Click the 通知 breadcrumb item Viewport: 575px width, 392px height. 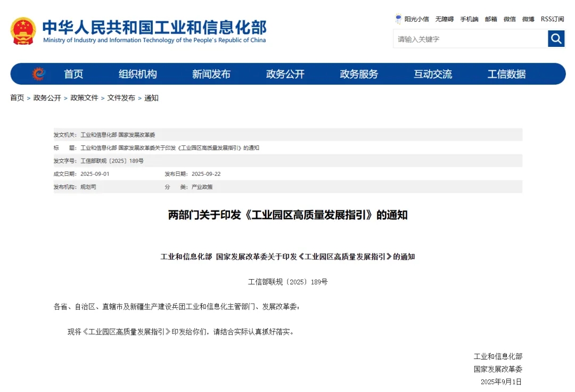pos(151,98)
